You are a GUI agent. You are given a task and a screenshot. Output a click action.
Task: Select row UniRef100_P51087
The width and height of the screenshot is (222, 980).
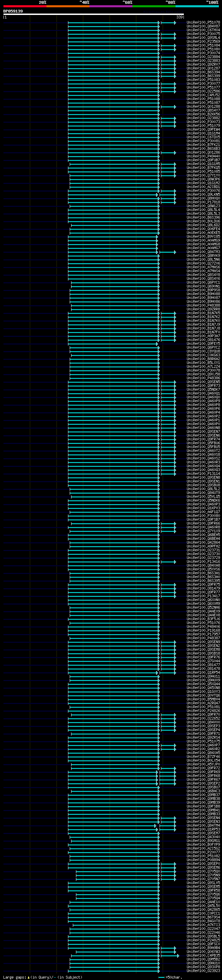coord(203,103)
